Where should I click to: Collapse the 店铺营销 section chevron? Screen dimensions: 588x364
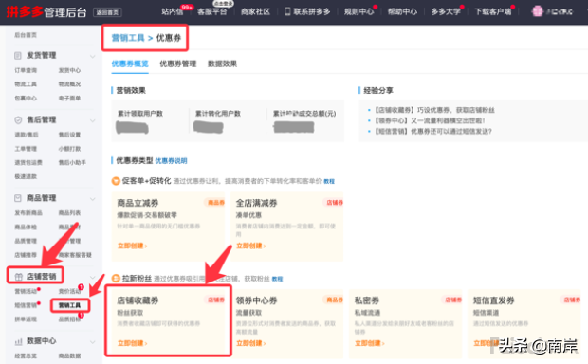tap(93, 277)
